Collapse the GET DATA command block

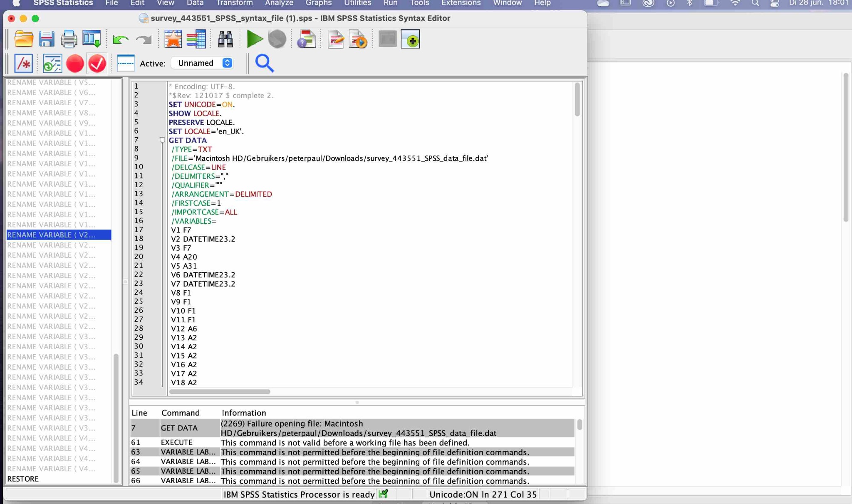[162, 140]
